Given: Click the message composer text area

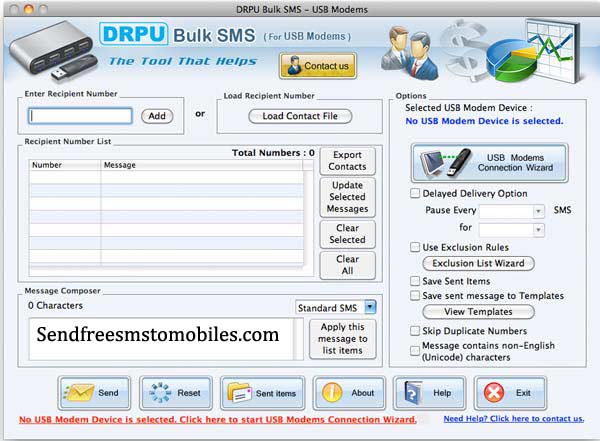Looking at the screenshot, I should click(161, 339).
